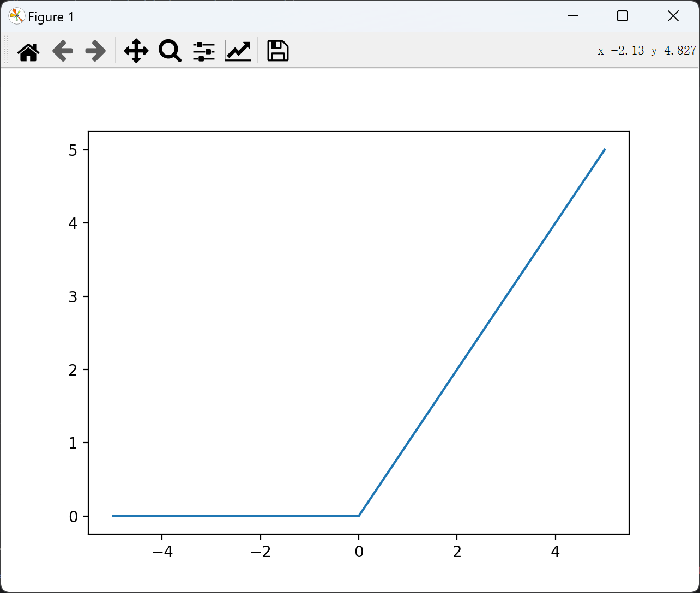Go forward to next view arrow
Viewport: 700px width, 593px height.
click(95, 51)
